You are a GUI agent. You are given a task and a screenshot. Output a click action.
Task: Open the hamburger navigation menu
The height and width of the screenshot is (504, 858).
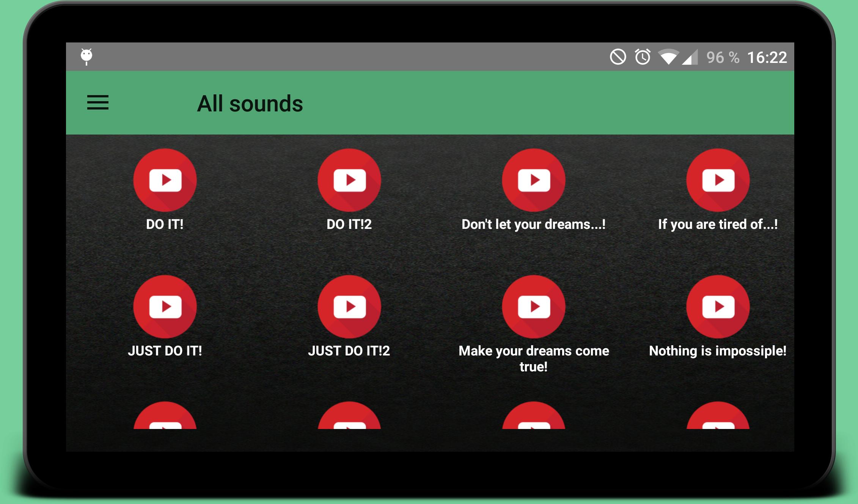[98, 103]
